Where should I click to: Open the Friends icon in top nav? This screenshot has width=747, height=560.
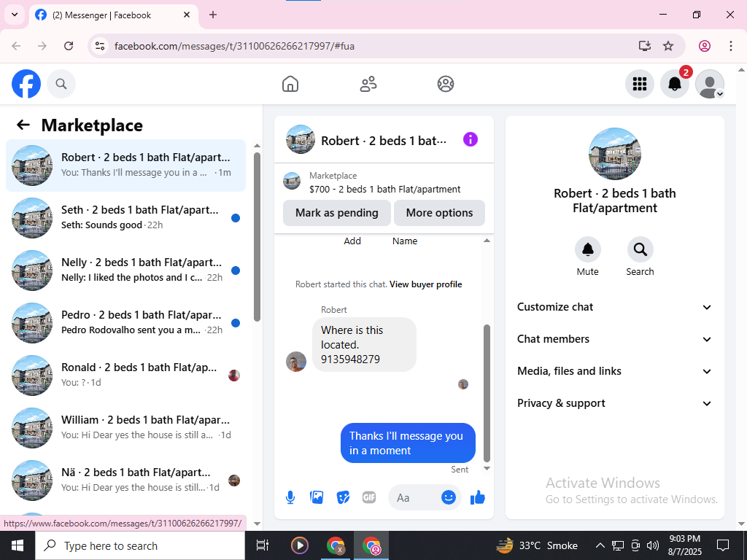368,84
